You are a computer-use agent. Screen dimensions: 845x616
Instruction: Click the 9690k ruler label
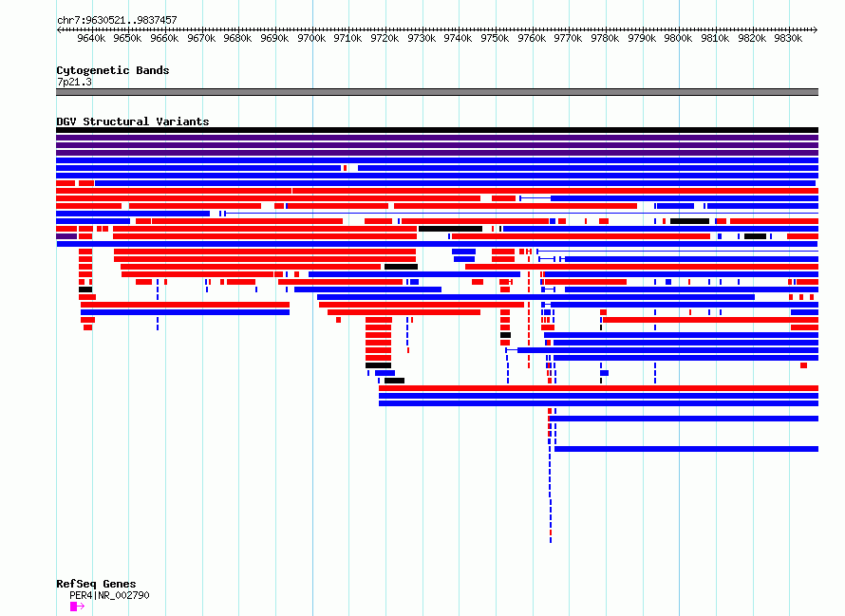coord(274,38)
